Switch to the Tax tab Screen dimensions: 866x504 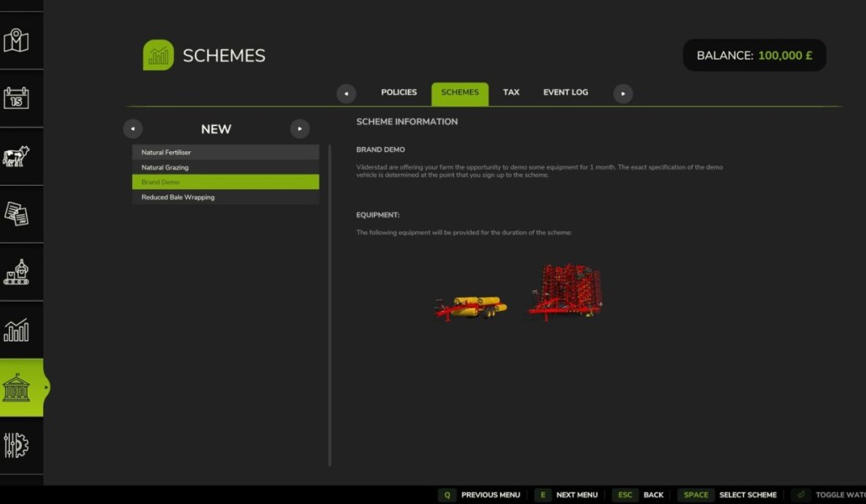511,92
